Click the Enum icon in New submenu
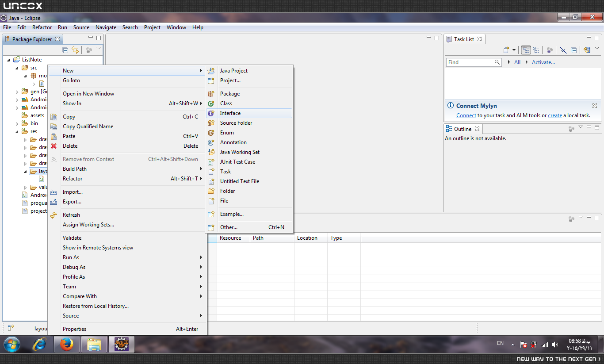 [x=211, y=133]
